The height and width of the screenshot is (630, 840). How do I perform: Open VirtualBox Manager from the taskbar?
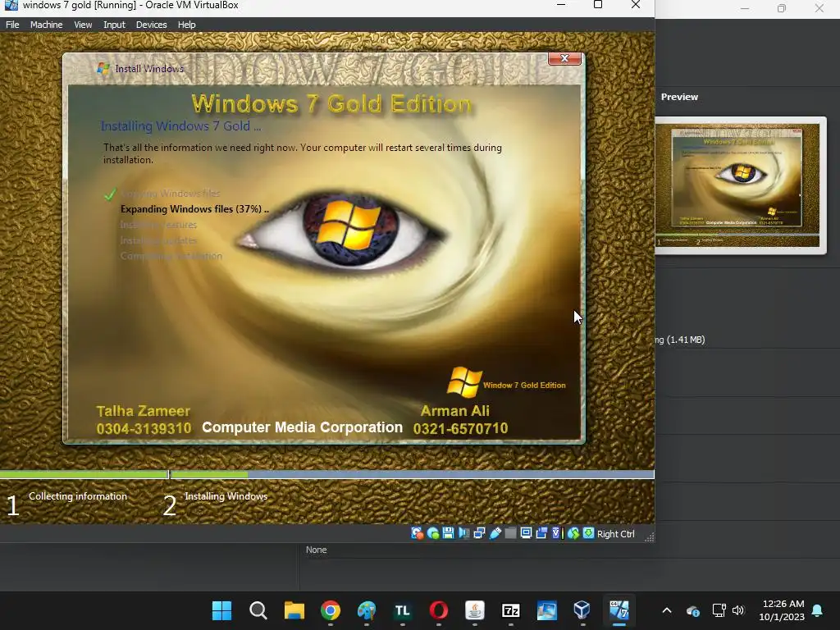582,610
